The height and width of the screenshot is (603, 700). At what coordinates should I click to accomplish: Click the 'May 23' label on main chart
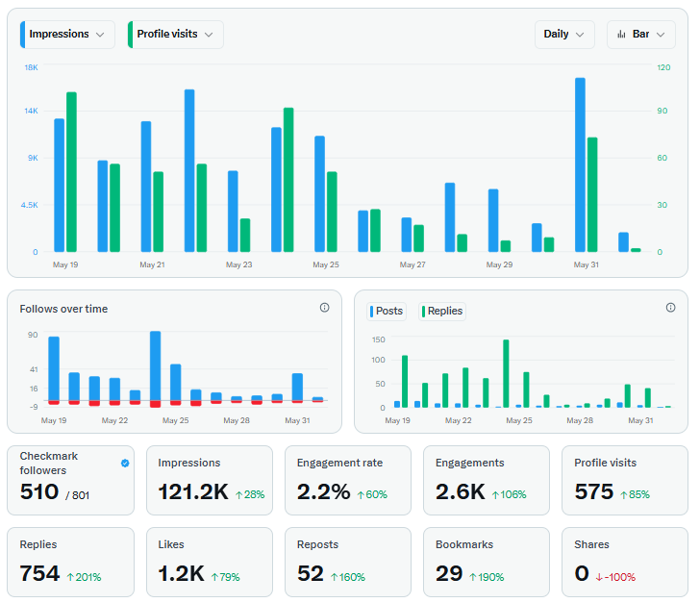(238, 264)
